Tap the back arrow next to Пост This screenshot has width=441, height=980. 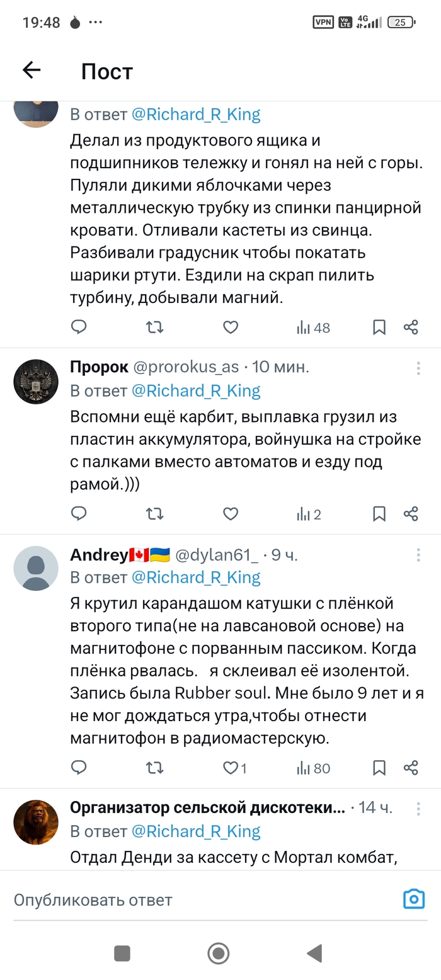click(31, 71)
